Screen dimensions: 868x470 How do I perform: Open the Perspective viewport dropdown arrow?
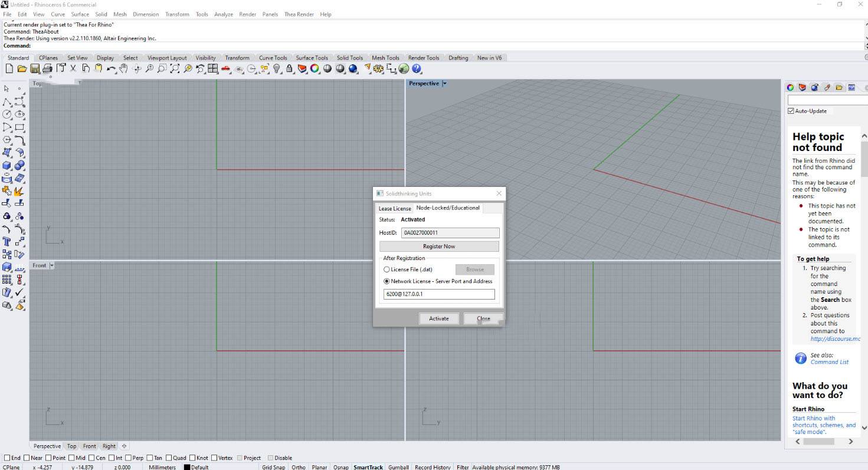(x=444, y=84)
